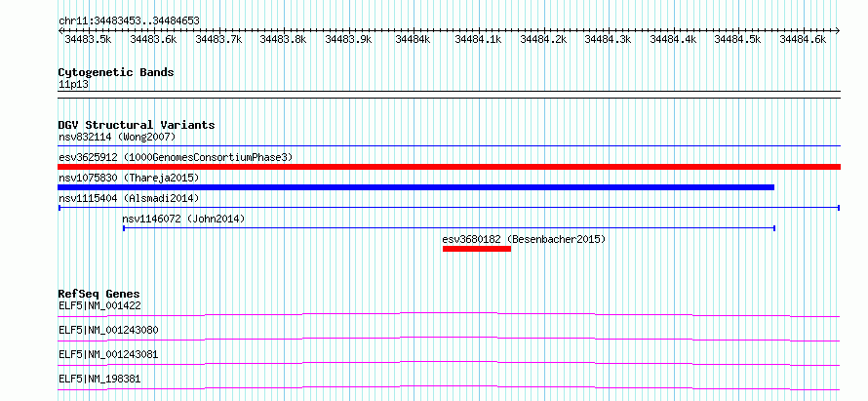Open the nsv1075830 (Thareja2015) variant label
868x401 pixels.
129,178
